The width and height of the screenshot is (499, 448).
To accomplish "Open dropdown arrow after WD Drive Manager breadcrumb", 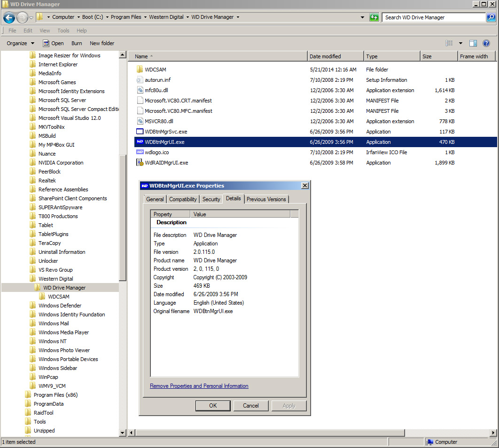I will (238, 17).
